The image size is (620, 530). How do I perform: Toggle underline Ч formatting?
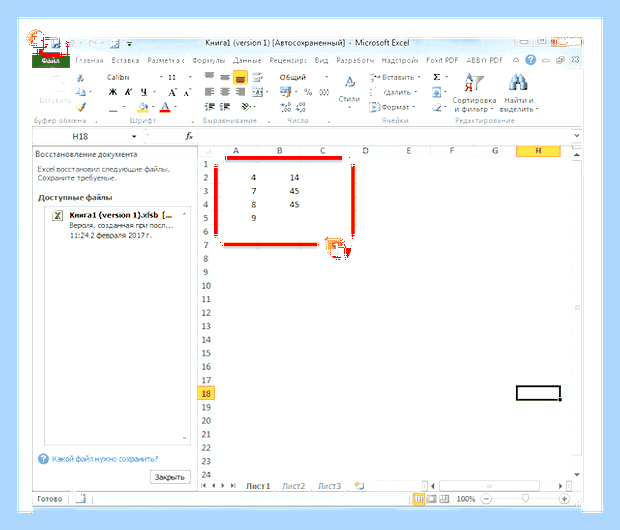pos(144,92)
